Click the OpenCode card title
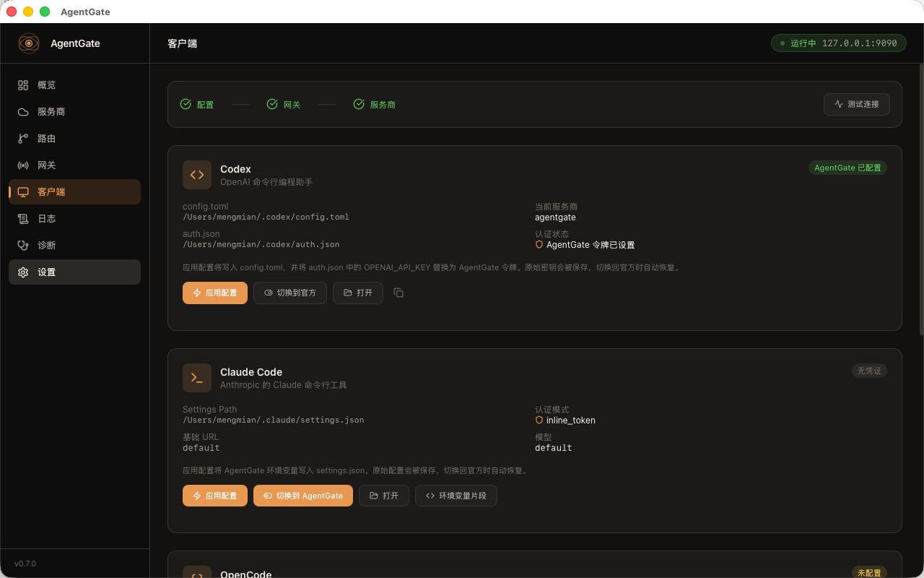This screenshot has width=924, height=578. (x=246, y=574)
